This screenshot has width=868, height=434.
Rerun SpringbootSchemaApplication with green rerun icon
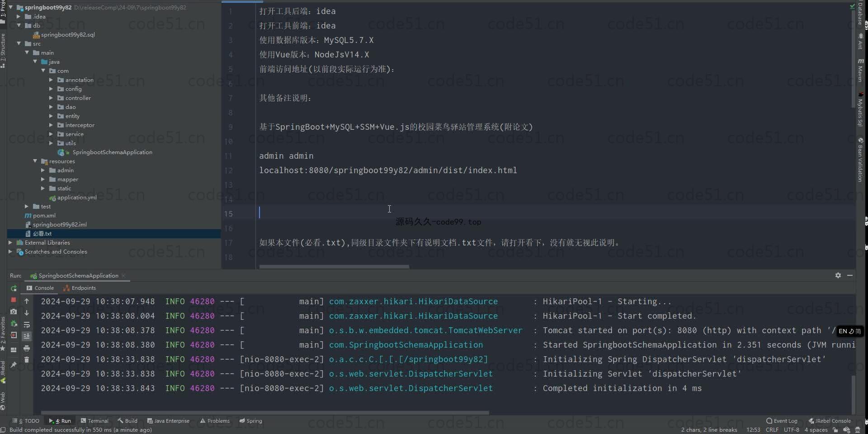pos(14,288)
